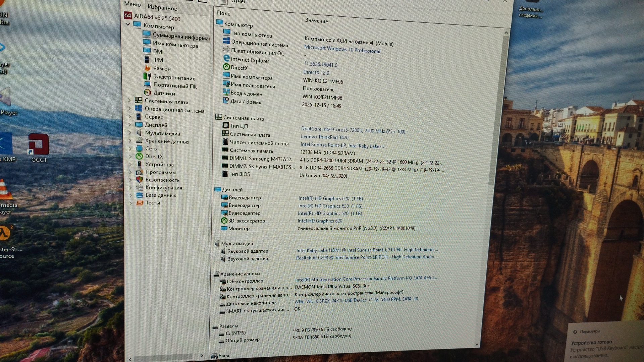This screenshot has width=644, height=362.
Task: Open the Датчики (Sensors) icon in tree
Action: [x=147, y=93]
